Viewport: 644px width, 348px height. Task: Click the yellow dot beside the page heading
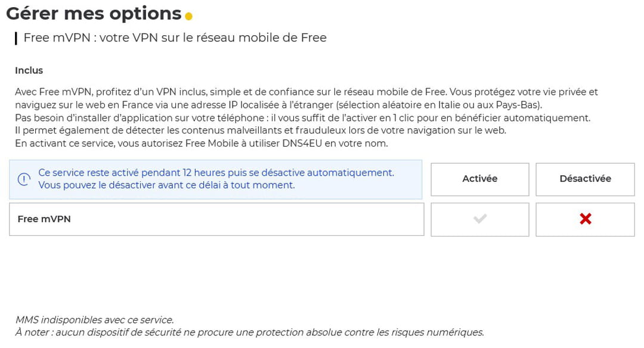click(x=189, y=16)
